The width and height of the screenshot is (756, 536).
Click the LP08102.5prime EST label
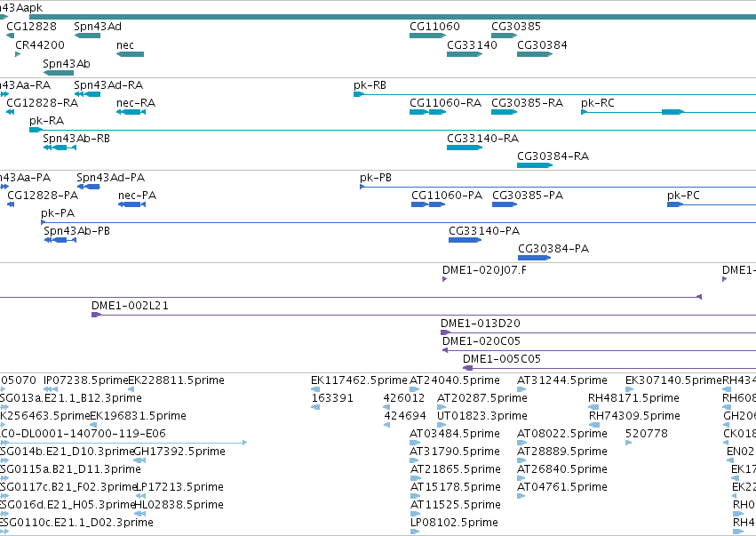coord(454,523)
